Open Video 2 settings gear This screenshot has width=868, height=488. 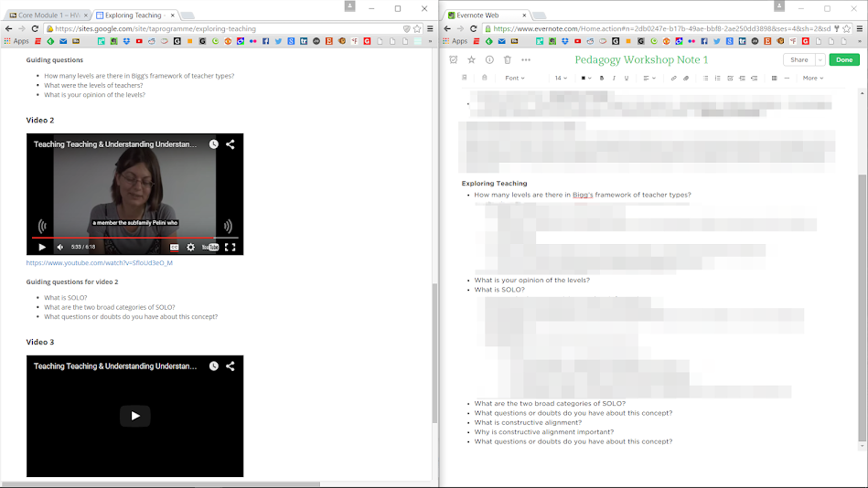click(x=190, y=248)
